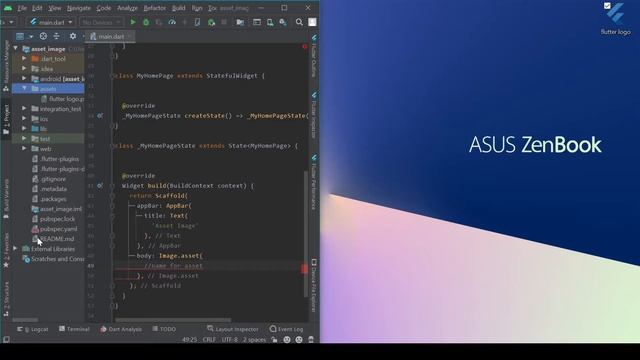Click the sad face feedback icon
Image resolution: width=640 pixels, height=360 pixels.
point(299,340)
